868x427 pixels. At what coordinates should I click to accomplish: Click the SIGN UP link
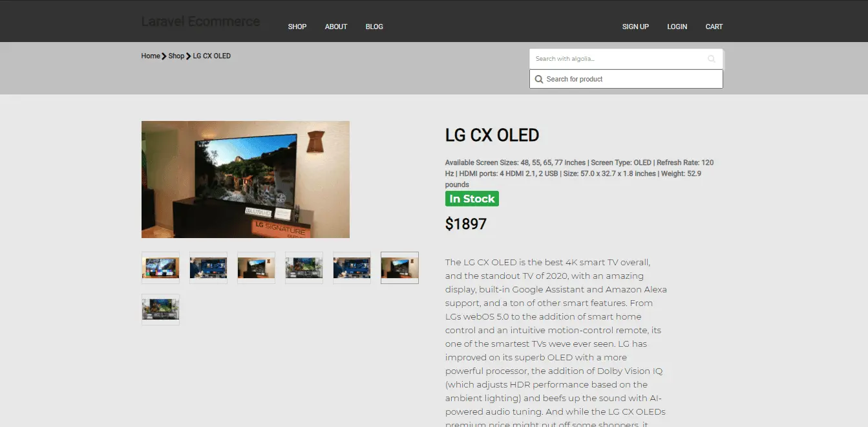[x=635, y=27]
